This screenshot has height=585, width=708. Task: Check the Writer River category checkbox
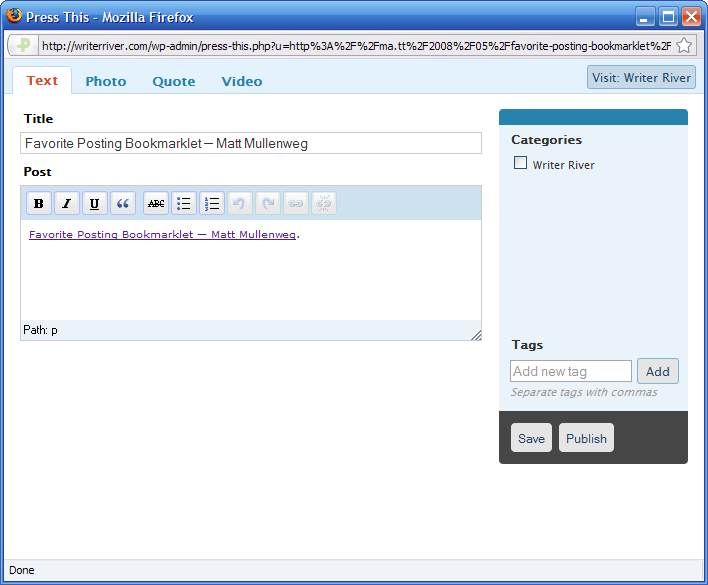coord(520,162)
